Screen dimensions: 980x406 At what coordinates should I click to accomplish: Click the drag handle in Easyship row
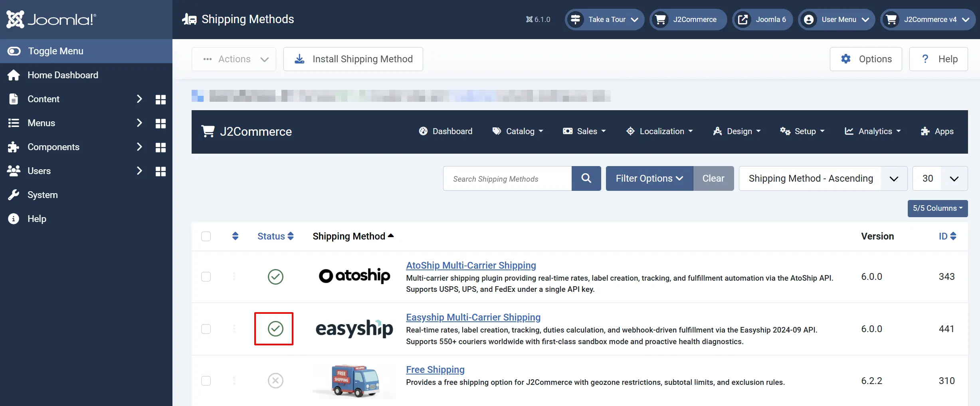pyautogui.click(x=234, y=329)
